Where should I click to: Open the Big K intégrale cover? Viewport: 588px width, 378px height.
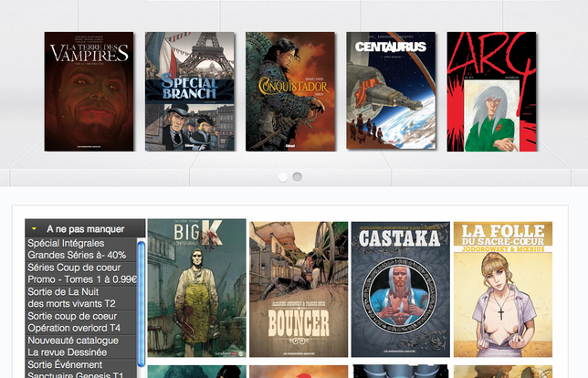coord(197,288)
